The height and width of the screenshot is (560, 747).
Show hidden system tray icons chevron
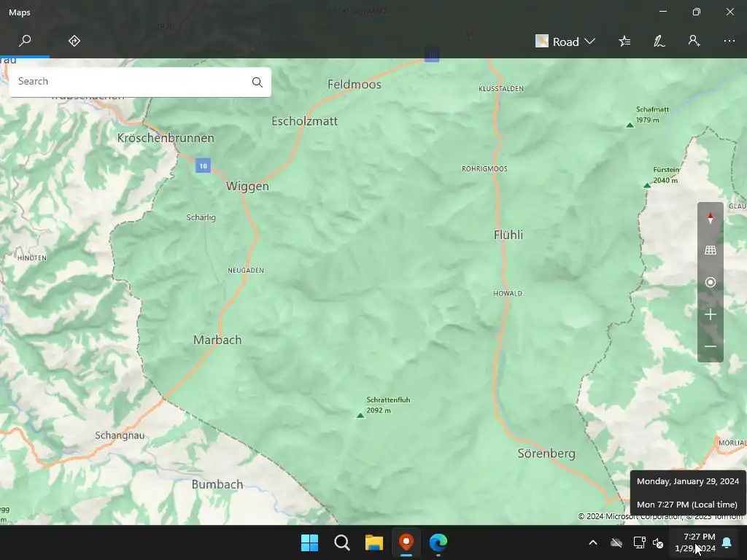point(593,542)
